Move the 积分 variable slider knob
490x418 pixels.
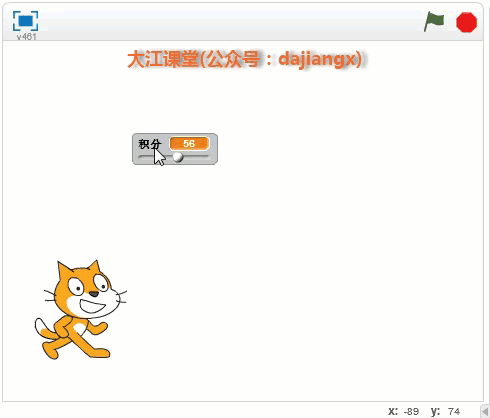click(x=178, y=157)
